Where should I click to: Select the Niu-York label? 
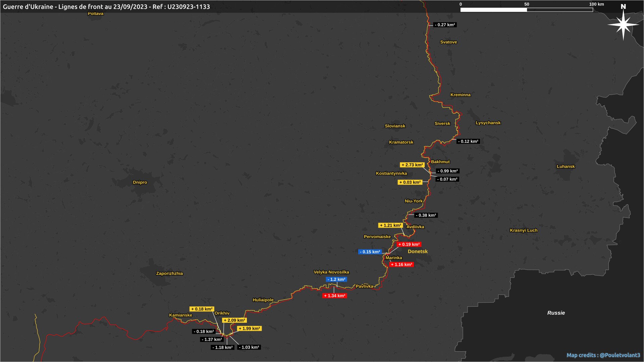(x=414, y=201)
